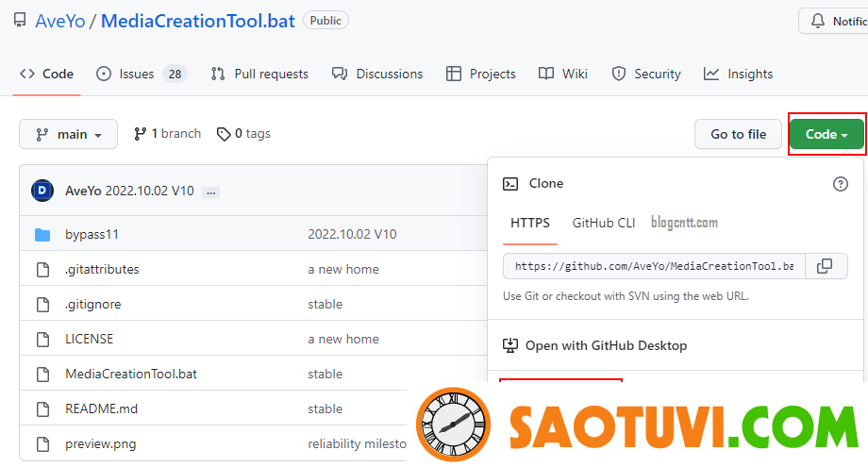Open the bypass11 folder
868x467 pixels.
coord(92,234)
